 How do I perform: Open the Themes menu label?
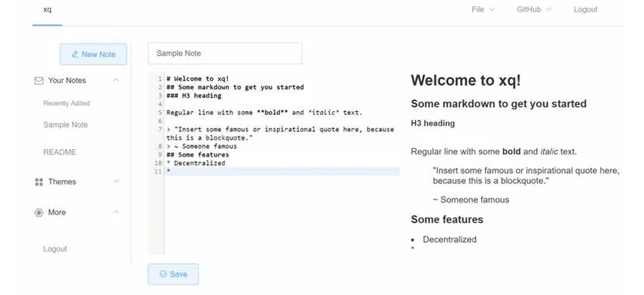tap(62, 182)
